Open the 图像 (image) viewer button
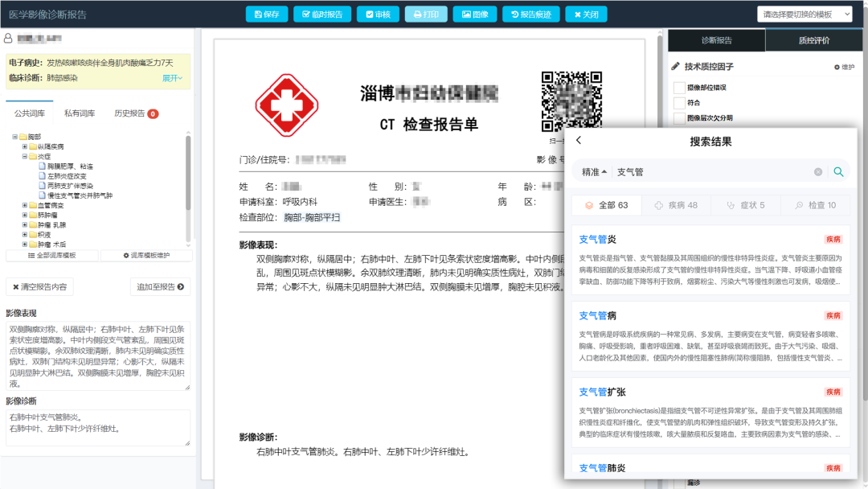 (474, 14)
